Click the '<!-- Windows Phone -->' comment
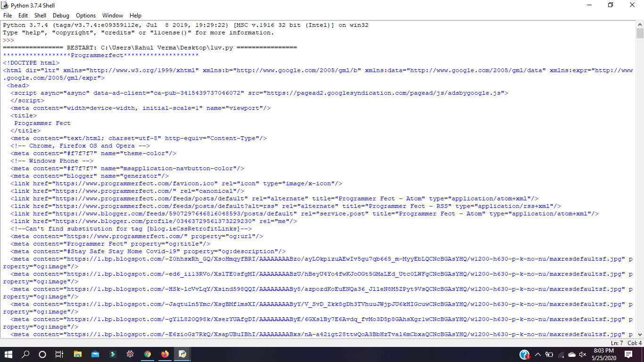The width and height of the screenshot is (644, 362). coord(52,161)
